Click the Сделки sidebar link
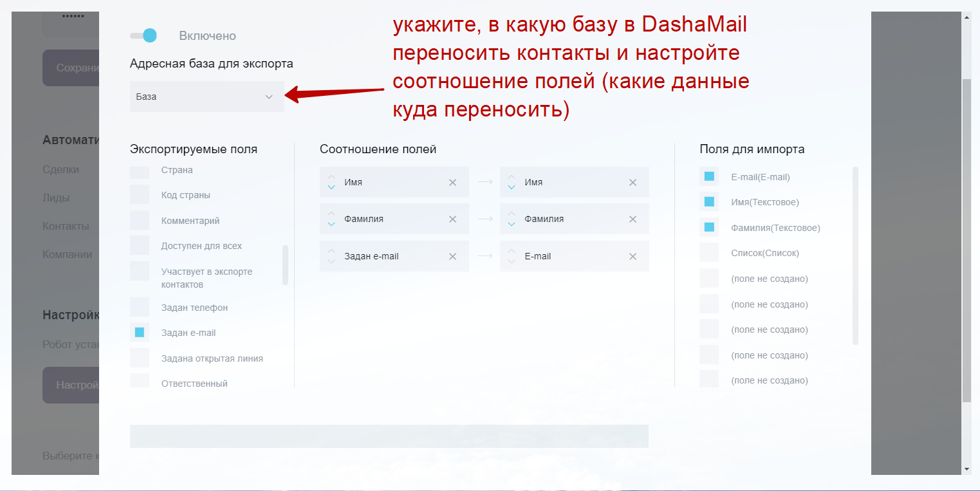 pyautogui.click(x=60, y=170)
